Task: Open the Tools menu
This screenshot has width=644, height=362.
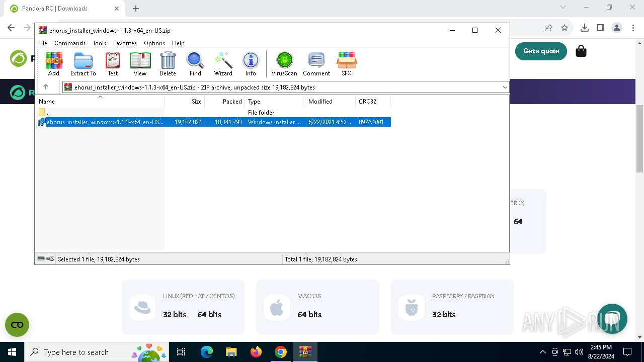Action: pyautogui.click(x=99, y=43)
